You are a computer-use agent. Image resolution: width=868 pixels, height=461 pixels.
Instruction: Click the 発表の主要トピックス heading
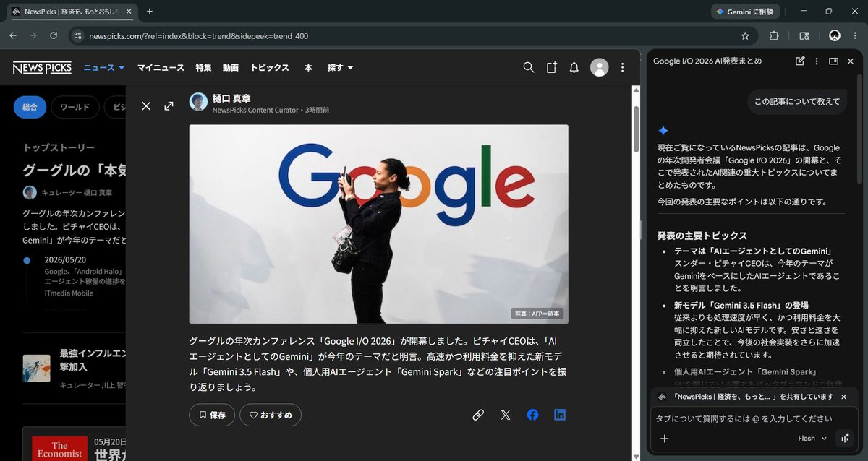coord(702,236)
